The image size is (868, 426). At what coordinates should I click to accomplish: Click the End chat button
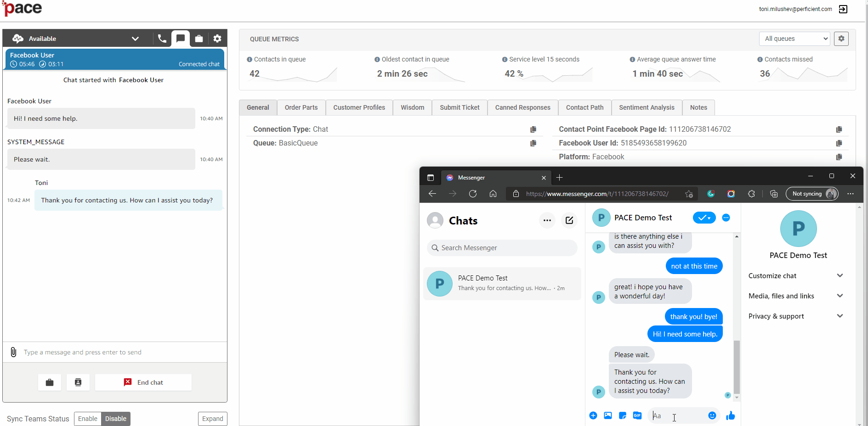click(x=143, y=382)
